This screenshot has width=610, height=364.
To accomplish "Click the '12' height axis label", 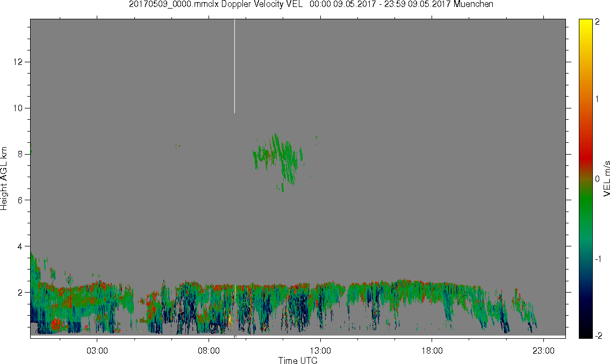I will coord(18,62).
